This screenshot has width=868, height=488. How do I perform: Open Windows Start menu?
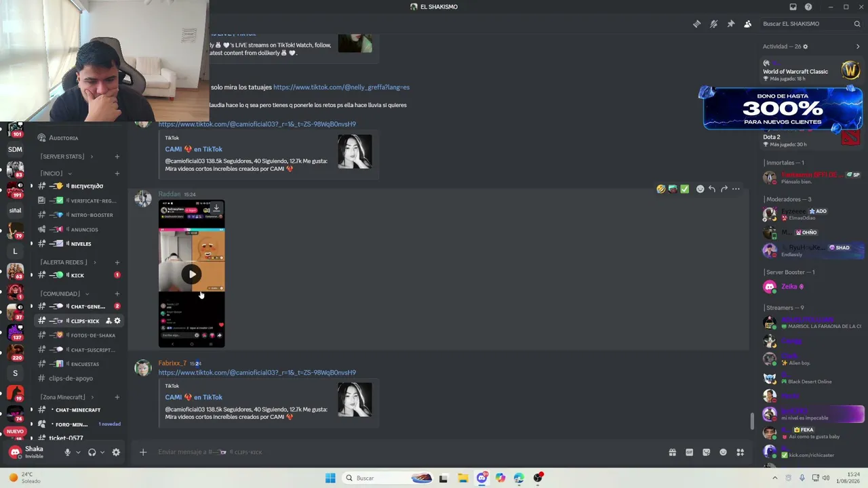coord(330,478)
